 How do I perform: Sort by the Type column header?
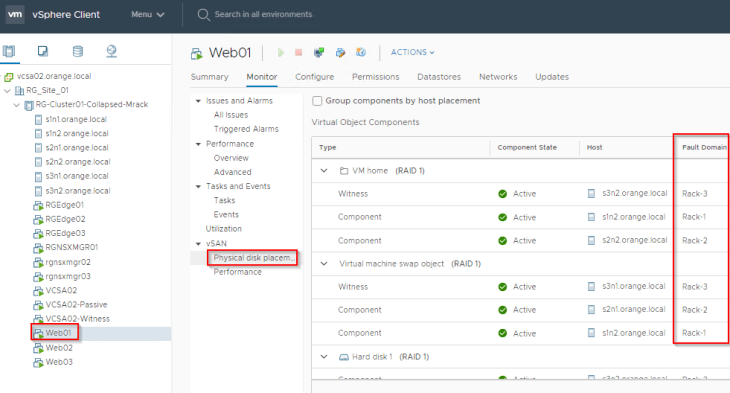coord(327,148)
